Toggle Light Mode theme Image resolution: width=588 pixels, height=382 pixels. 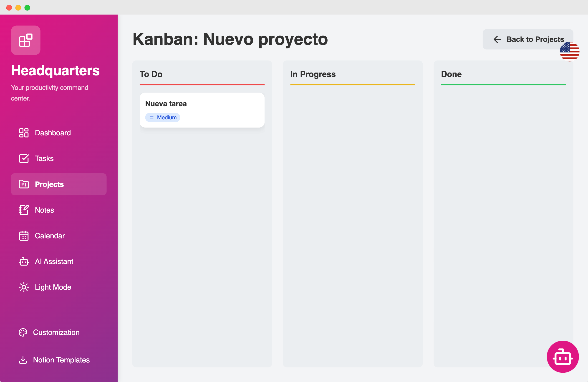[x=53, y=287]
